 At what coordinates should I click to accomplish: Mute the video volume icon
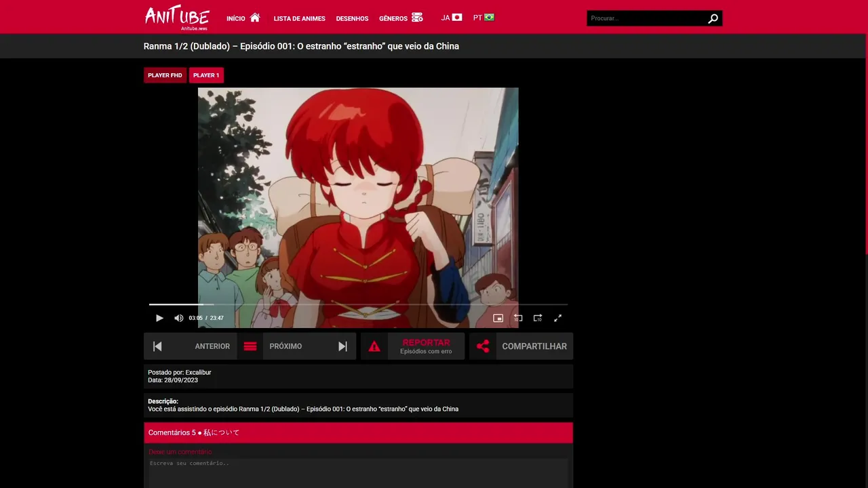(x=178, y=318)
